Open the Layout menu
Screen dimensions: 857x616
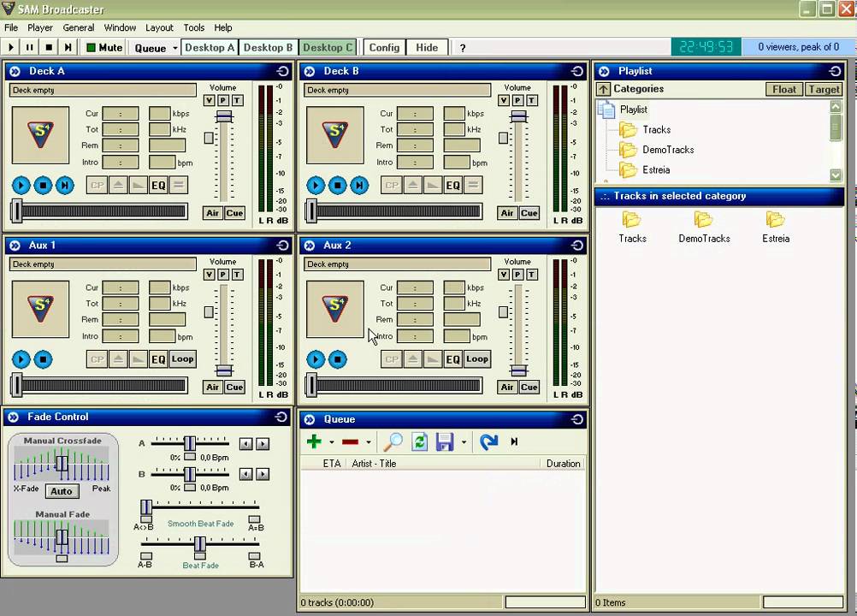click(x=159, y=27)
